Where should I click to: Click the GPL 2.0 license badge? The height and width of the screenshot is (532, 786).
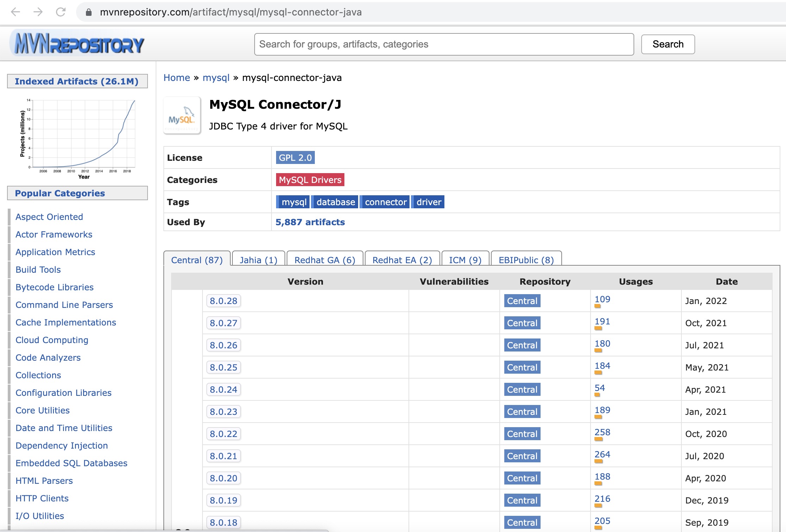(295, 157)
